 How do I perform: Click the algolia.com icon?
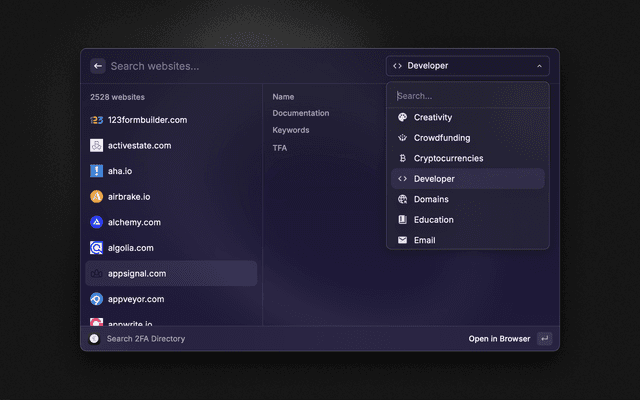[x=97, y=248]
